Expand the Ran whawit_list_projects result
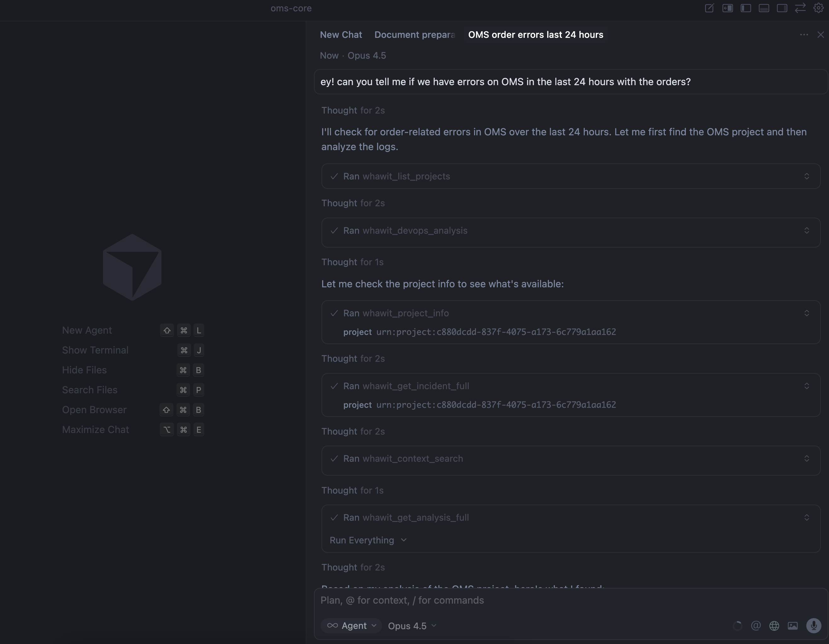Screen dimensions: 829x644 click(807, 176)
